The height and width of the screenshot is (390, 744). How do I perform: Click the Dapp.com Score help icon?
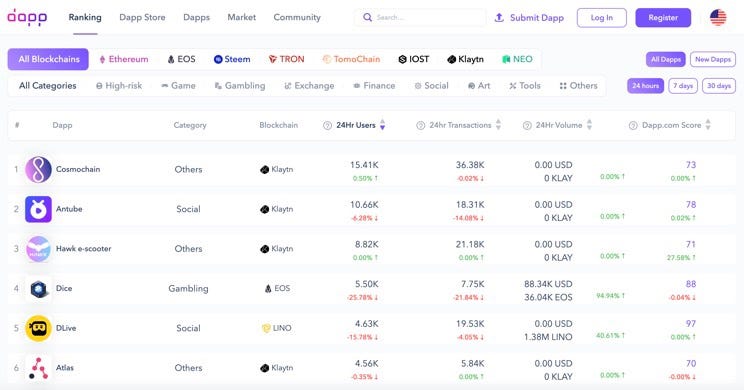point(633,125)
